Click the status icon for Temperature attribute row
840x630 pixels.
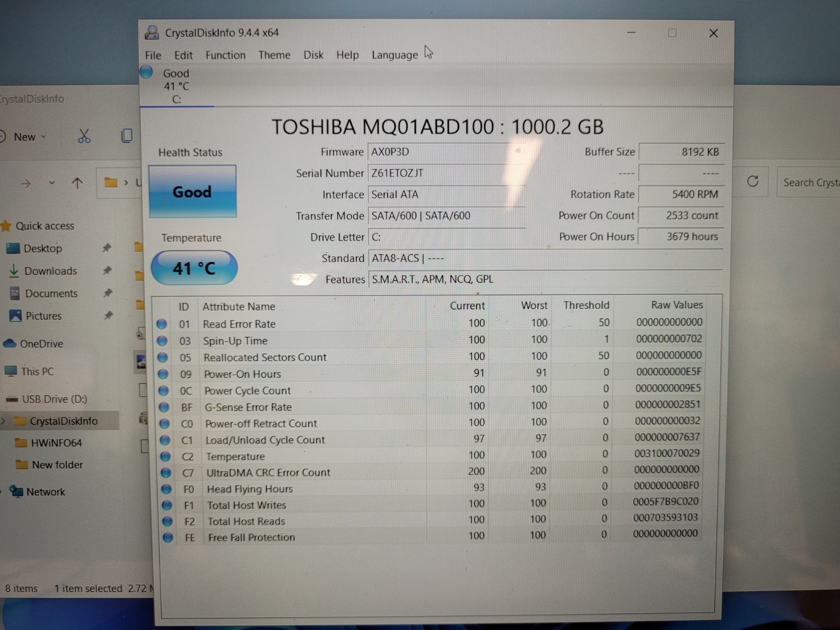(165, 456)
